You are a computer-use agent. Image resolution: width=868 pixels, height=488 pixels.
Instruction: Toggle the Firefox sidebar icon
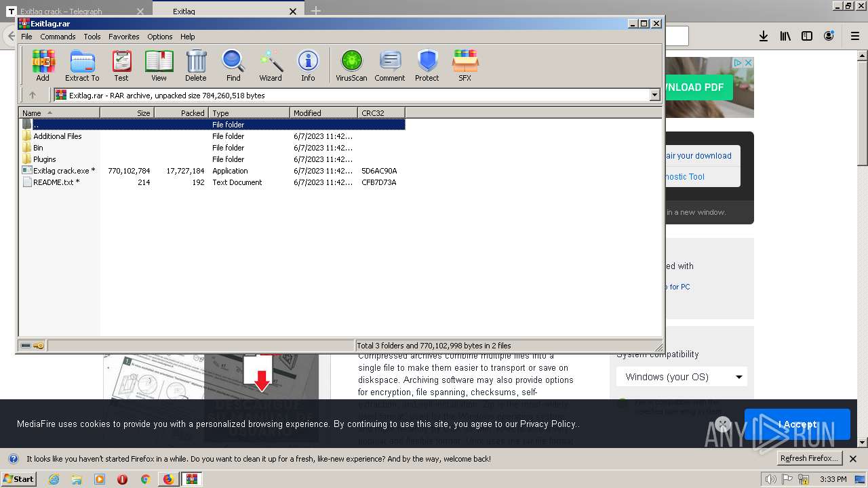(x=807, y=36)
